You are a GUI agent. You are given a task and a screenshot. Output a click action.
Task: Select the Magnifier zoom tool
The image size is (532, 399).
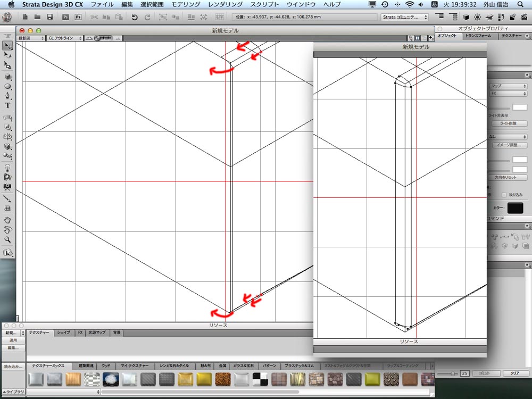7,239
